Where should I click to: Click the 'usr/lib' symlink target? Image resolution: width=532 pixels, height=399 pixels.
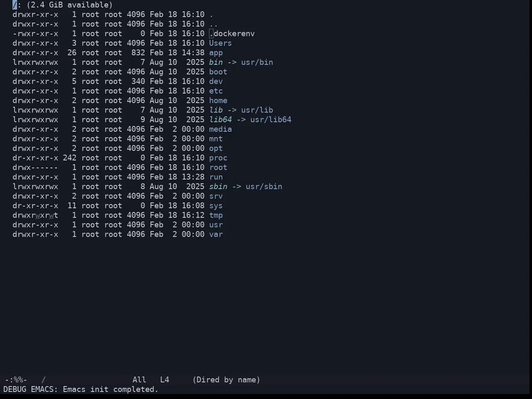coord(257,110)
